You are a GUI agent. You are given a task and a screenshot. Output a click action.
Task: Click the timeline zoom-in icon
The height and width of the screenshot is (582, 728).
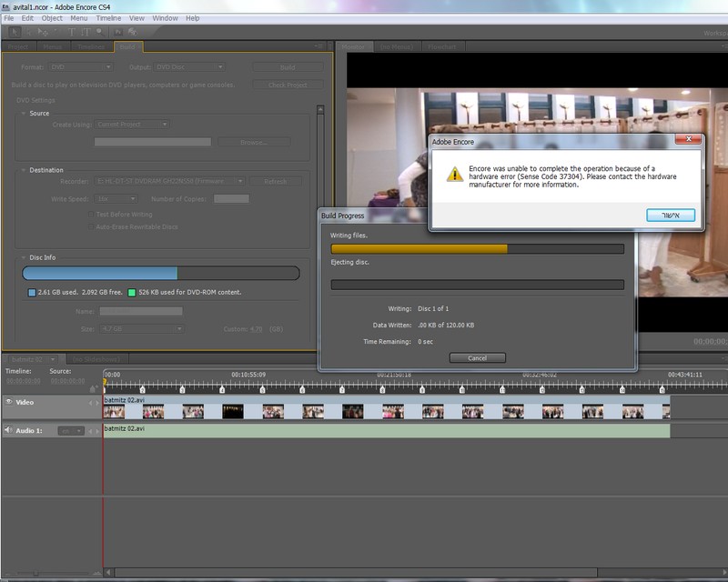coord(96,574)
